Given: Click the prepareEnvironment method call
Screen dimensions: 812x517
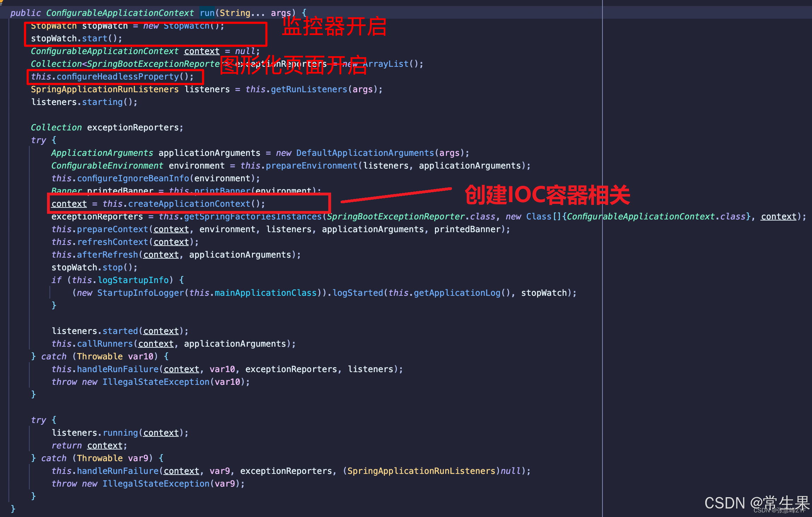Looking at the screenshot, I should (x=312, y=165).
